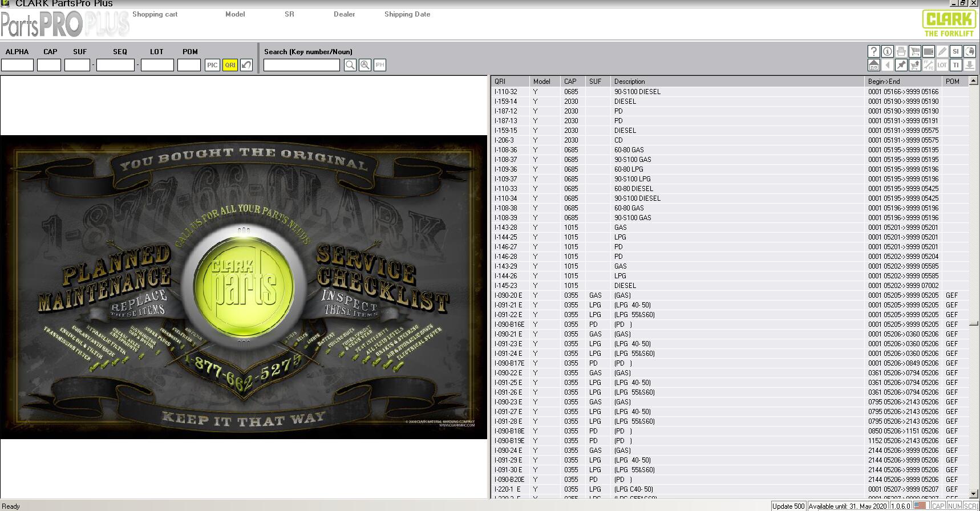This screenshot has height=511, width=980.
Task: Select row I-220-1 E (LPG C40-50)
Action: point(730,489)
